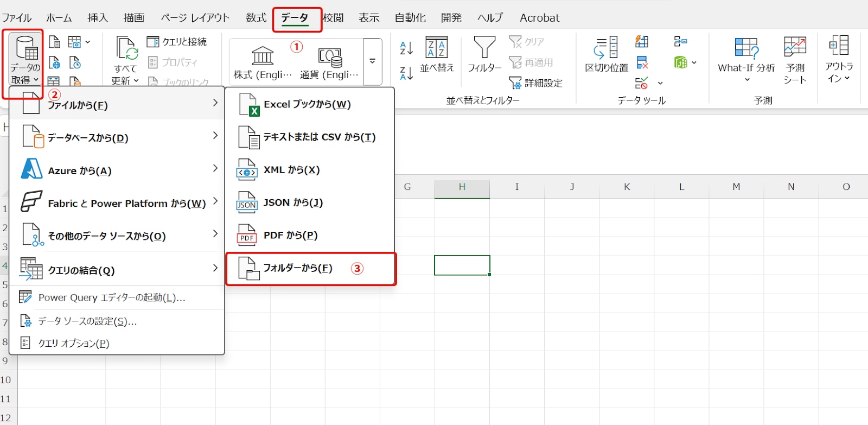The height and width of the screenshot is (425, 868).
Task: Switch to the 開発 ribbon tab
Action: click(451, 18)
